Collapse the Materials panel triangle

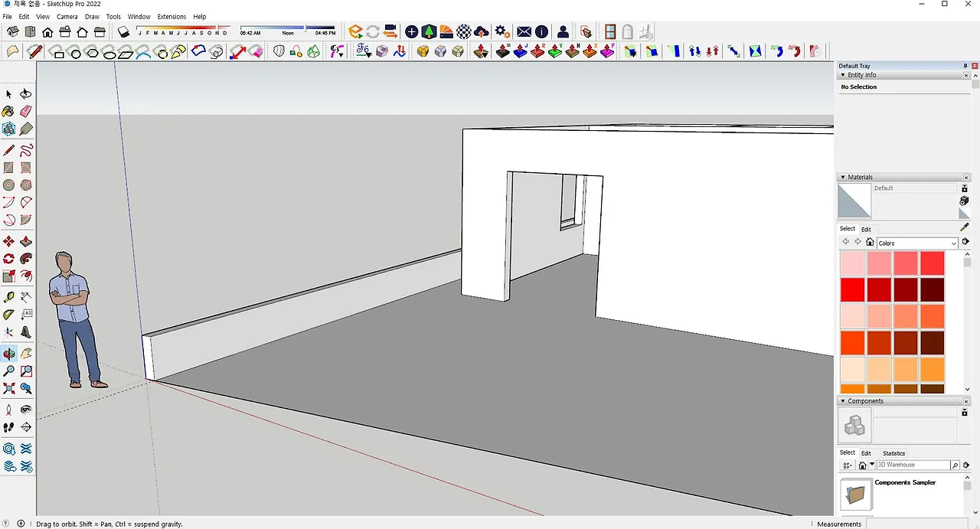pos(843,177)
